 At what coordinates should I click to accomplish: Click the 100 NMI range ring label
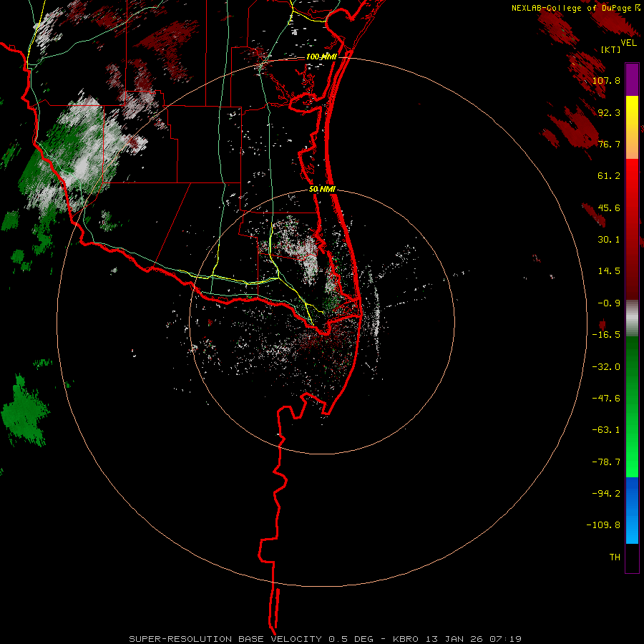pyautogui.click(x=321, y=57)
